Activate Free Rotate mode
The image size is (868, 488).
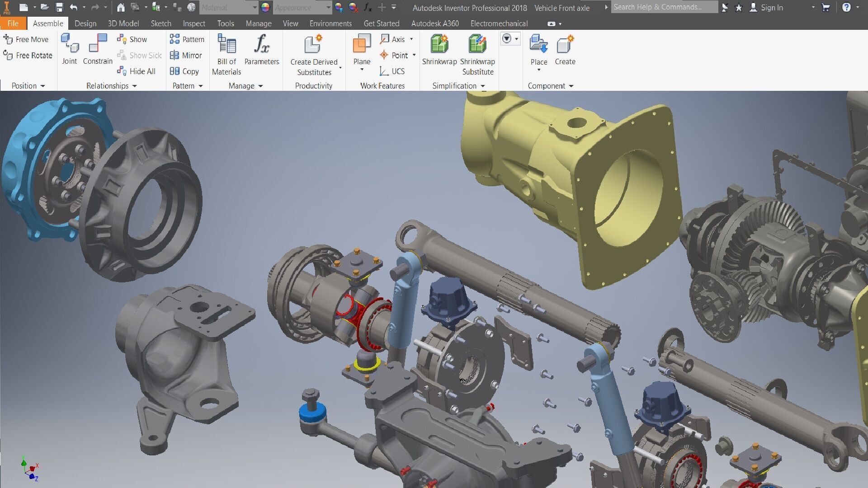point(28,56)
